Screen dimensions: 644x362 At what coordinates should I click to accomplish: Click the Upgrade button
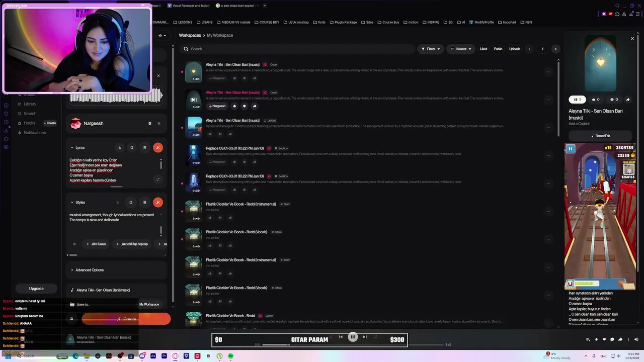(36, 289)
